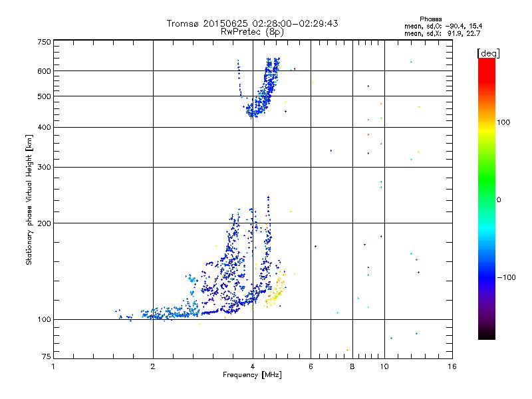Select the 'mean, sd,O: -90.4, 15.4' line
This screenshot has width=532, height=399.
pos(443,26)
